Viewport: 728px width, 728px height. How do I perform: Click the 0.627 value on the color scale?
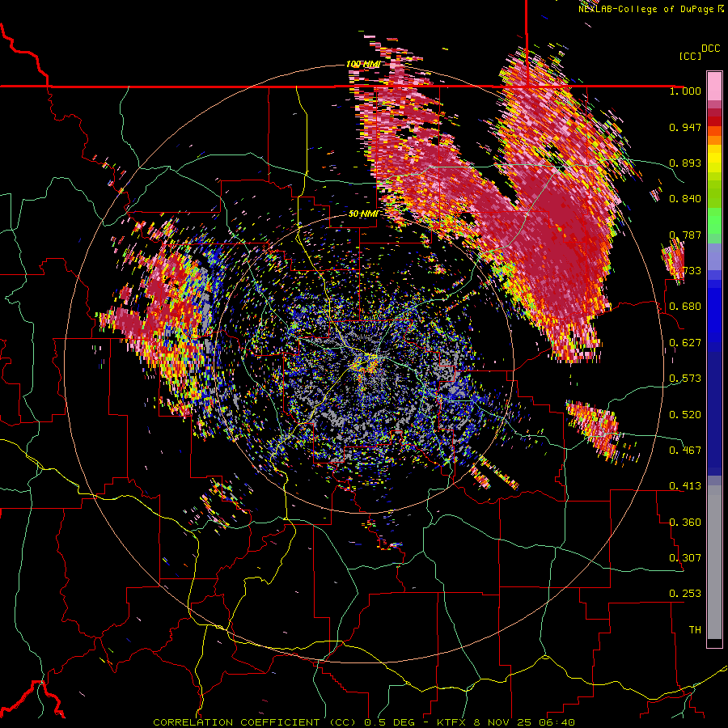(x=685, y=343)
